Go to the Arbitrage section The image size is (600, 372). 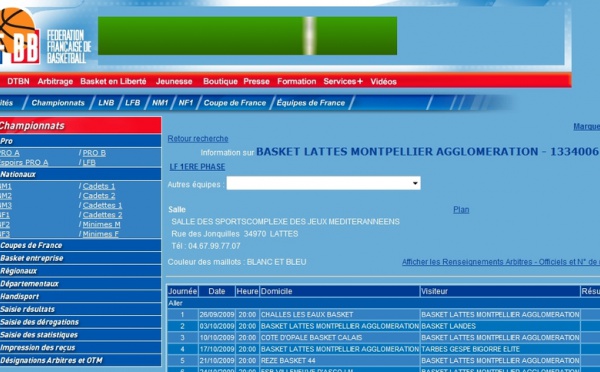(x=55, y=81)
